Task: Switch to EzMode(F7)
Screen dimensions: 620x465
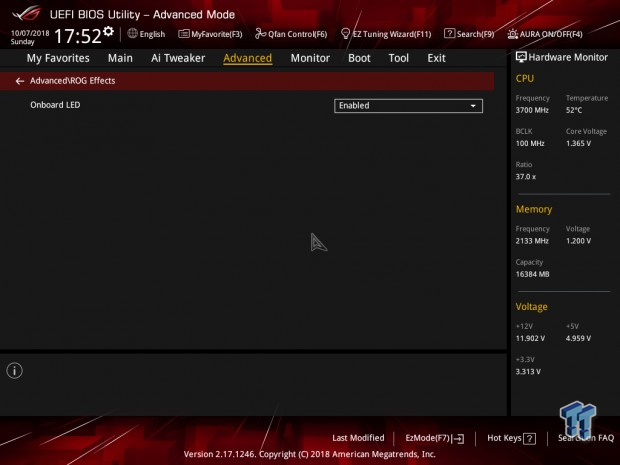Action: pyautogui.click(x=435, y=438)
